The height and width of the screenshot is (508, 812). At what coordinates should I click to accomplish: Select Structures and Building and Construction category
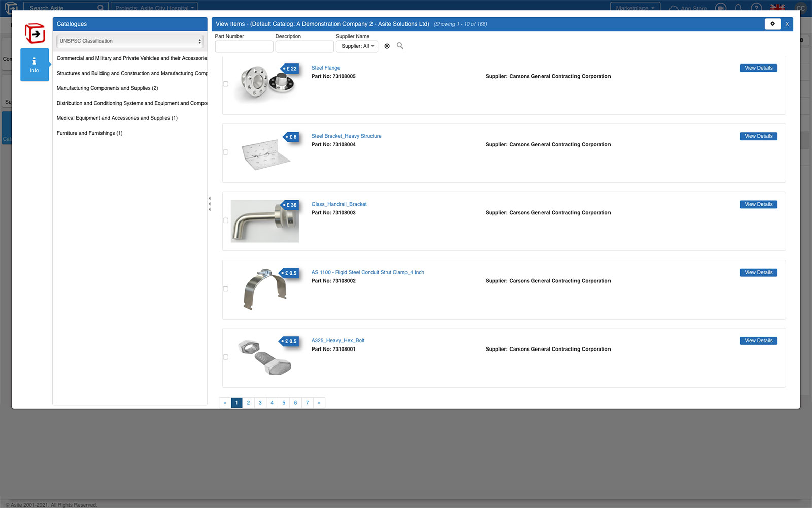[131, 73]
